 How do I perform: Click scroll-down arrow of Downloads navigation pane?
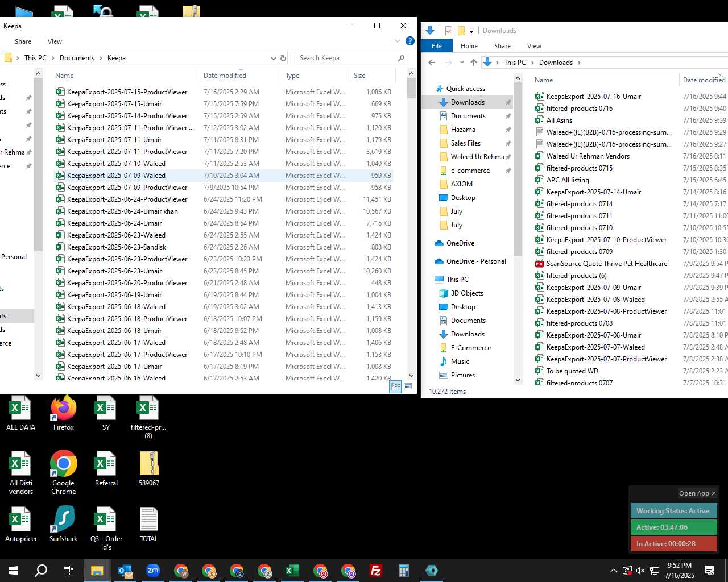tap(518, 380)
